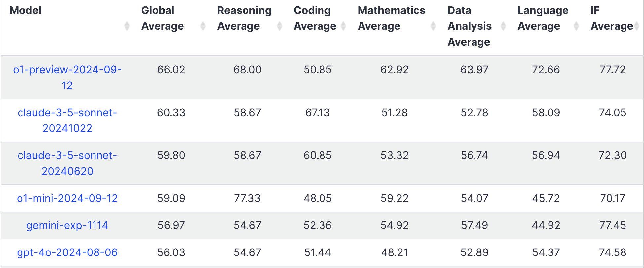Sort table via Mathematics Average arrows
This screenshot has width=644, height=268.
pos(433,26)
